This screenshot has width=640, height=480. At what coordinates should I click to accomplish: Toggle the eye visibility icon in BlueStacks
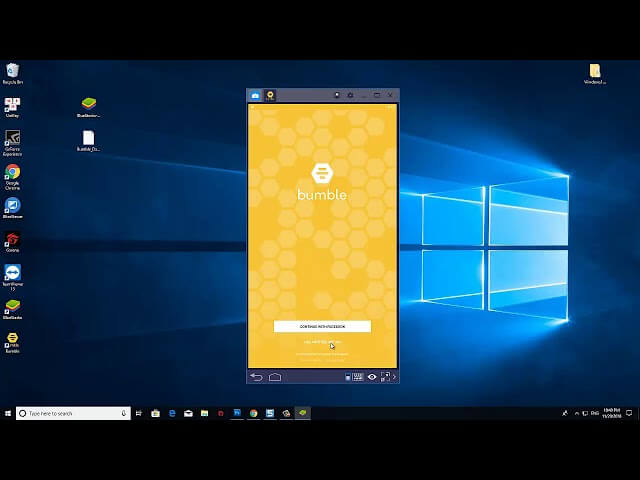[372, 377]
